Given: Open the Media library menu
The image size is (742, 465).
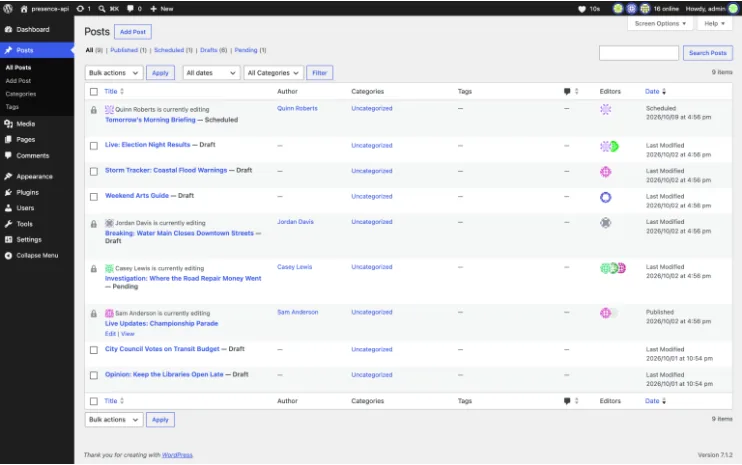Looking at the screenshot, I should coord(37,124).
